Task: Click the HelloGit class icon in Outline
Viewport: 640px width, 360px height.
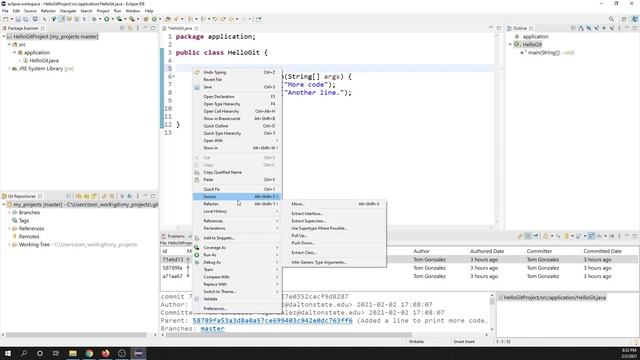Action: pyautogui.click(x=517, y=44)
